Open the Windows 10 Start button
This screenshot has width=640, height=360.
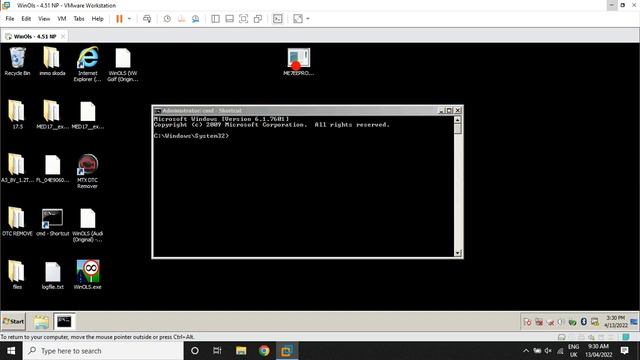[x=11, y=351]
